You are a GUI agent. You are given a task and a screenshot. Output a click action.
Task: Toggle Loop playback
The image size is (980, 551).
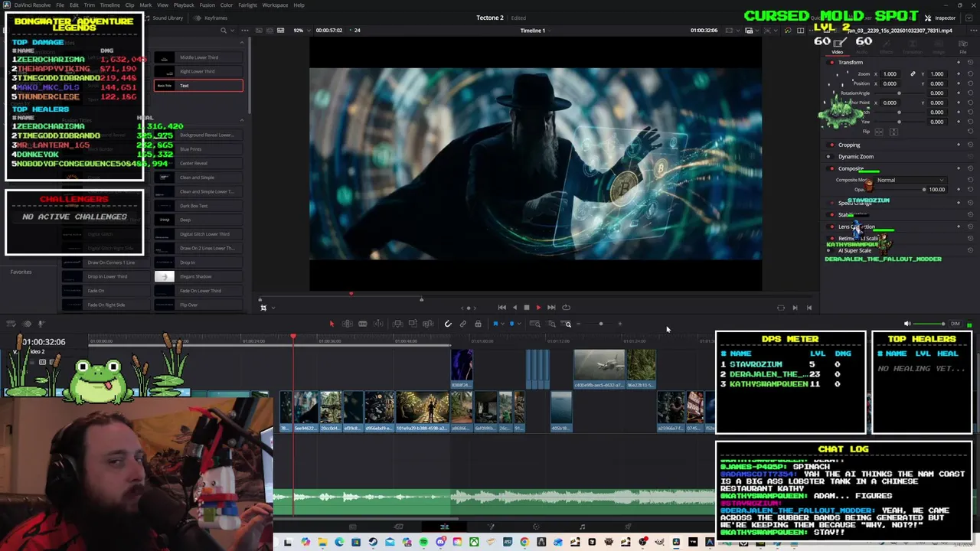point(566,308)
